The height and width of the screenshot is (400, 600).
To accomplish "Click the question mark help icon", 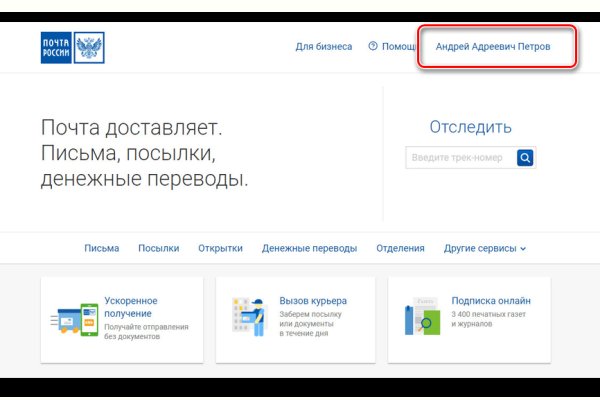I will pos(373,46).
